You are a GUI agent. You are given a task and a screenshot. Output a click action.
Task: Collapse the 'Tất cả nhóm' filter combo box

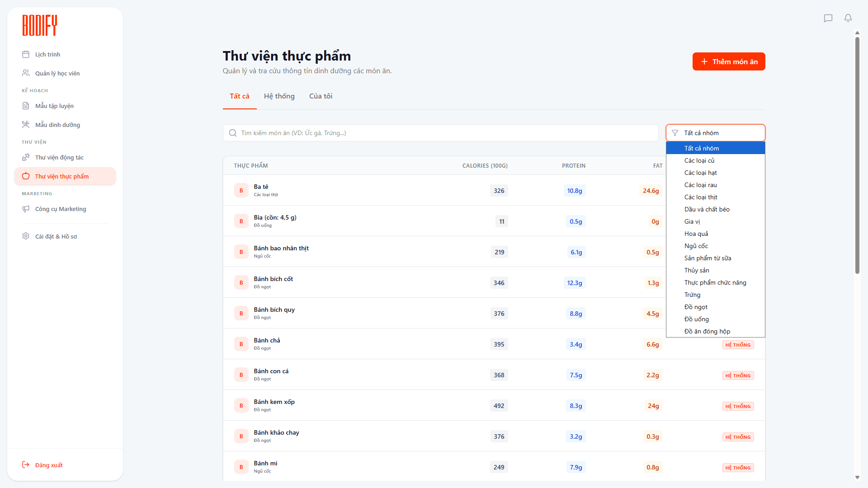pos(715,133)
